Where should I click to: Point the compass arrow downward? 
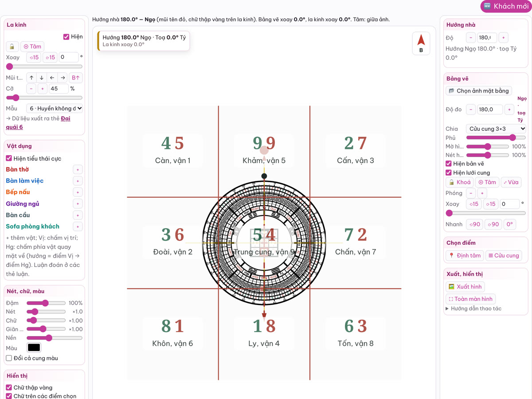click(x=42, y=78)
